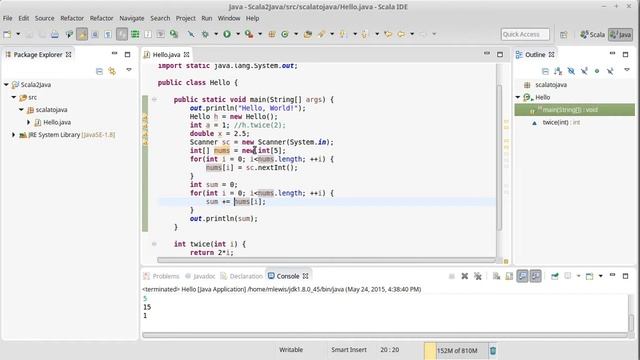Image resolution: width=640 pixels, height=360 pixels.
Task: Click Remove All Terminated Launches icon
Action: coord(478,276)
